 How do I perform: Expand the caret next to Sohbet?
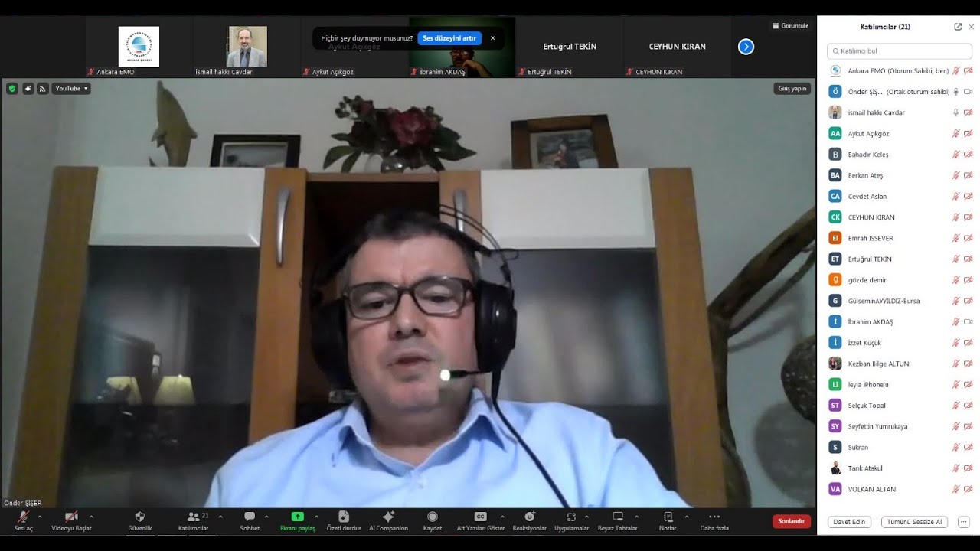pyautogui.click(x=266, y=517)
